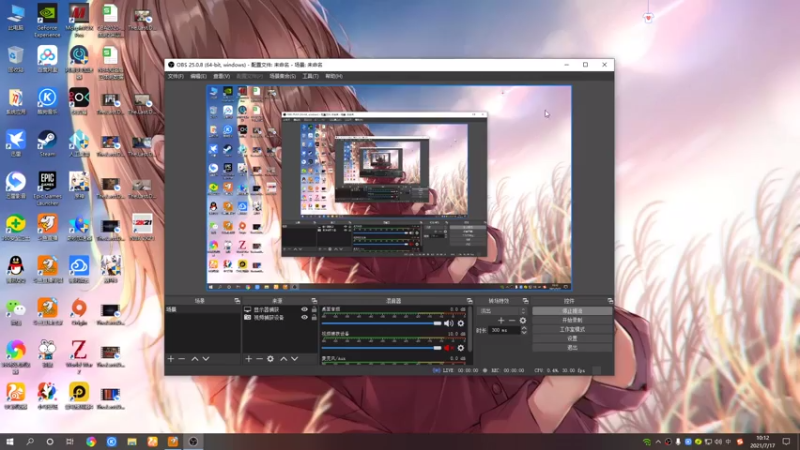This screenshot has width=800, height=450.
Task: Open Steam desktop shortcut
Action: click(47, 143)
